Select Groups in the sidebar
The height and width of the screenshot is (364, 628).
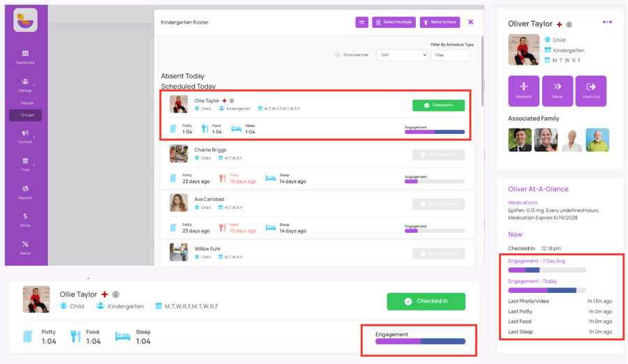[x=27, y=115]
